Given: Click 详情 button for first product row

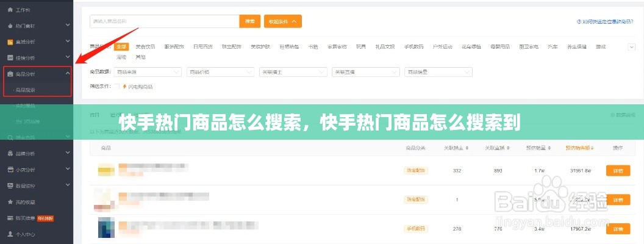Looking at the screenshot, I should (618, 171).
